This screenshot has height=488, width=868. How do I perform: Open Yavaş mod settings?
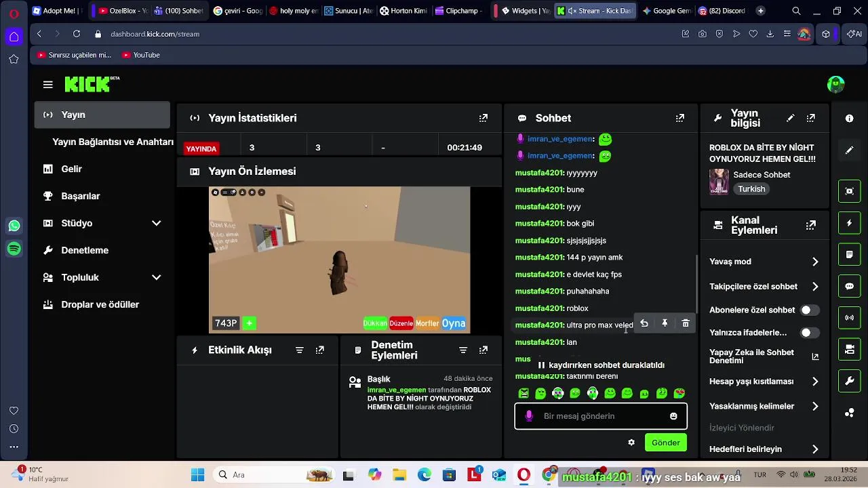tap(764, 262)
